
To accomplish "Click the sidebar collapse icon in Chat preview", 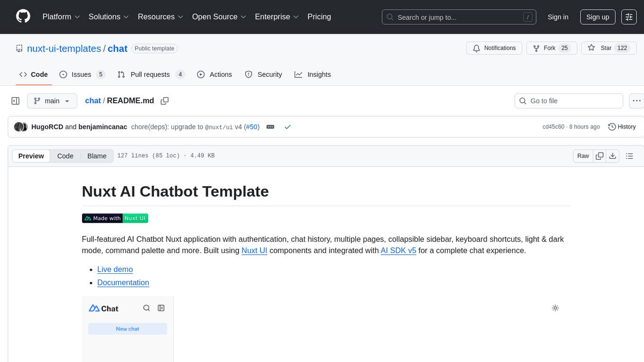I will (x=161, y=308).
